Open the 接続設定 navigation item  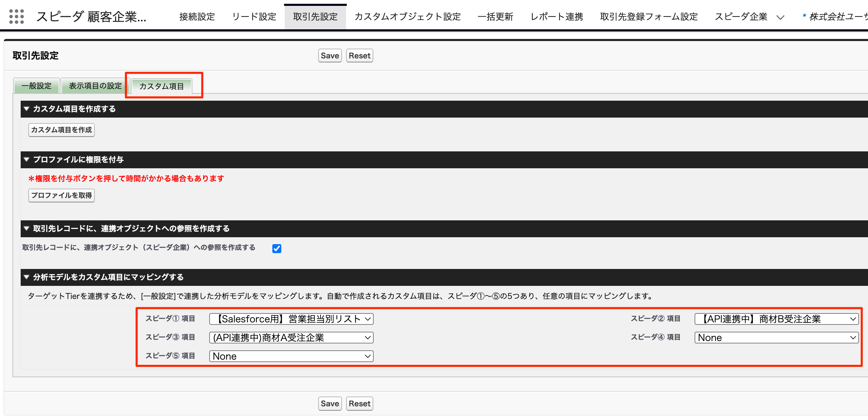[196, 17]
